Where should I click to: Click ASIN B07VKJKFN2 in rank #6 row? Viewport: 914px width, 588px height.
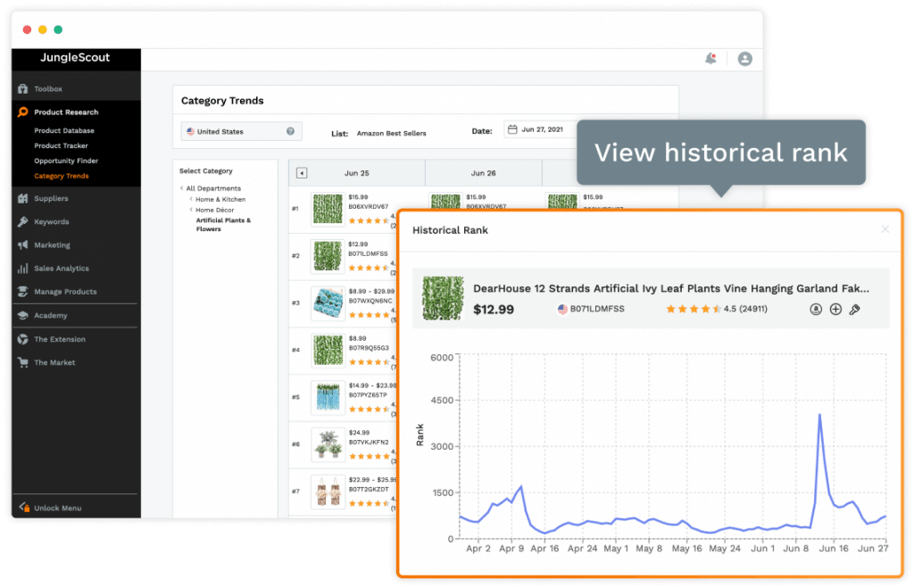coord(369,443)
